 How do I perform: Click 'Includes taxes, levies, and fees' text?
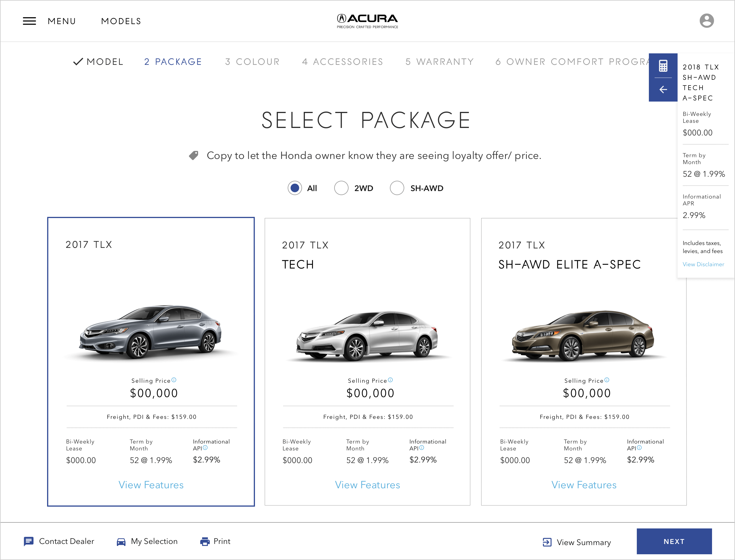(703, 247)
